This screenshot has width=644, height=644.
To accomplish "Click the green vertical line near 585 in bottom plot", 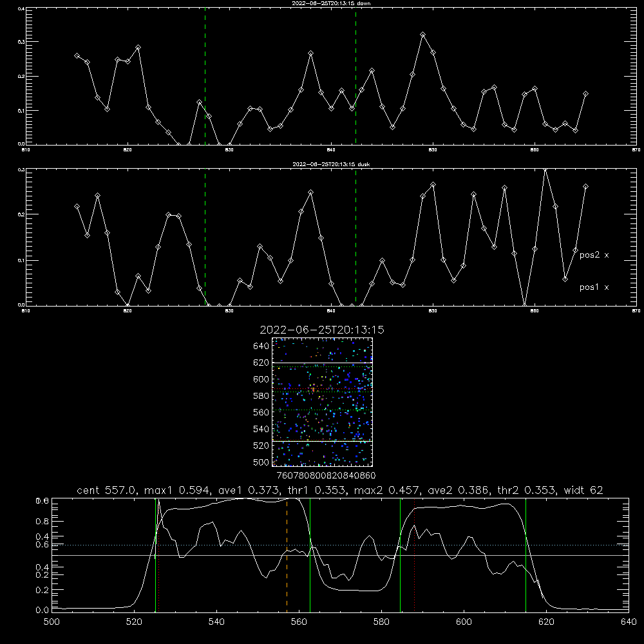I will [400, 555].
